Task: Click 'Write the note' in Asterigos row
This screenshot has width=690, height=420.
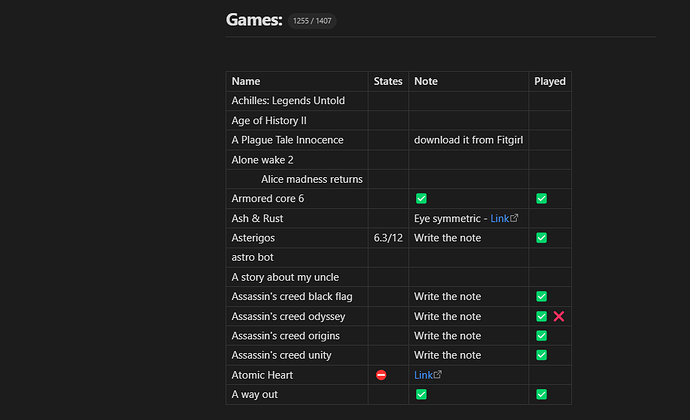Action: click(x=447, y=238)
